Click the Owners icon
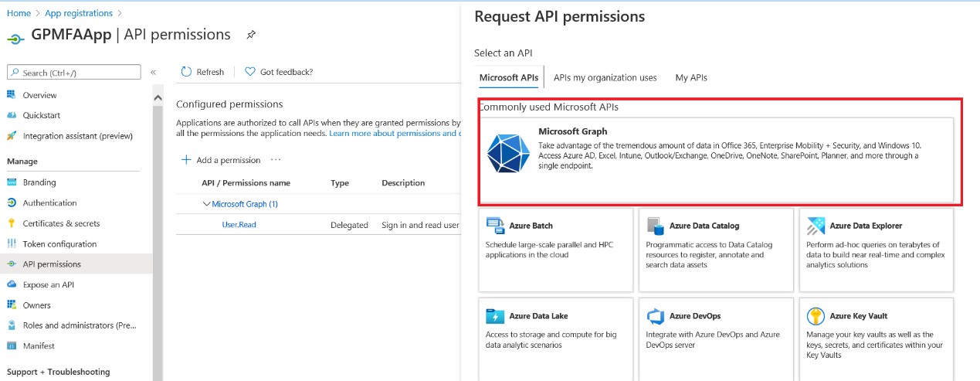 pos(12,305)
